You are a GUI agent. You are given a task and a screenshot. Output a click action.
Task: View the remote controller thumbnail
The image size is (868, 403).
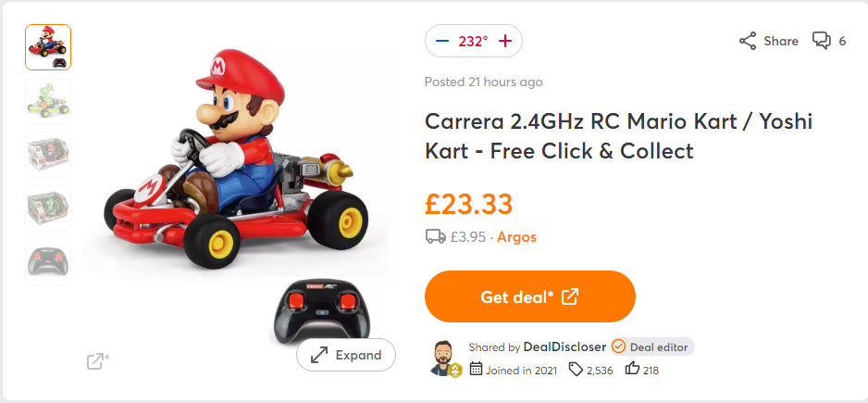click(48, 262)
